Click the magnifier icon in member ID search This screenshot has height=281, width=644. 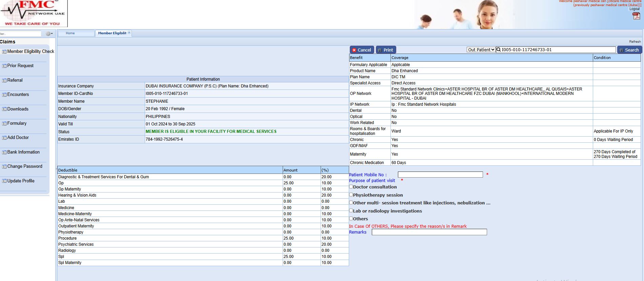point(499,50)
